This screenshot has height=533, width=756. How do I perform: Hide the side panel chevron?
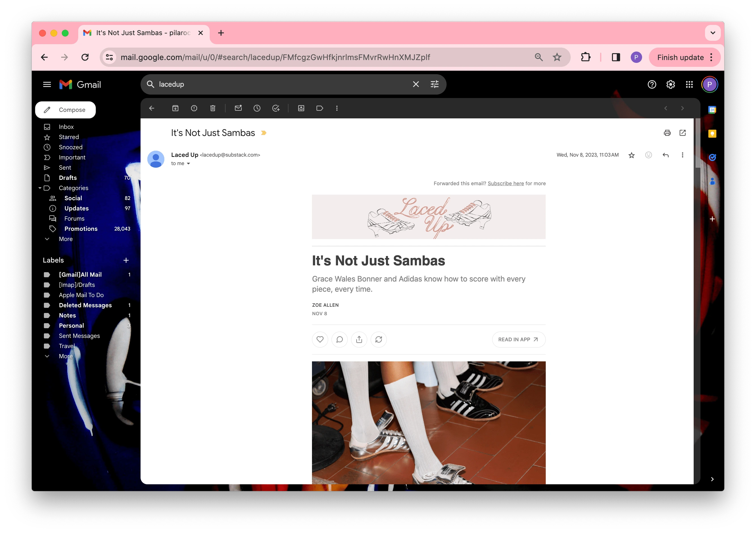712,479
